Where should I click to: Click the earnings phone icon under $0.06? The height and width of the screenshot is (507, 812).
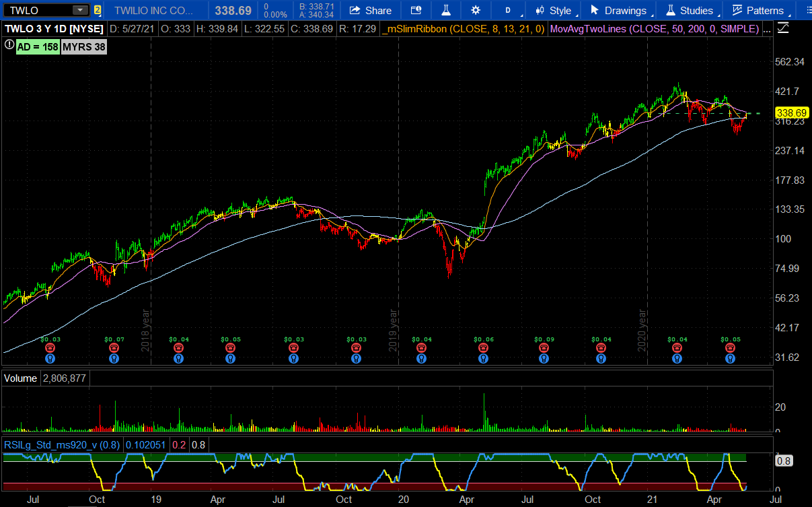tap(483, 348)
